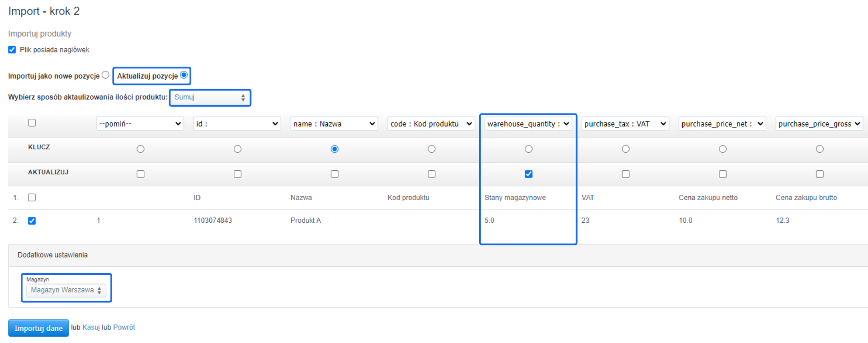Follow the 'Powrót' link
This screenshot has width=868, height=343.
coord(124,328)
